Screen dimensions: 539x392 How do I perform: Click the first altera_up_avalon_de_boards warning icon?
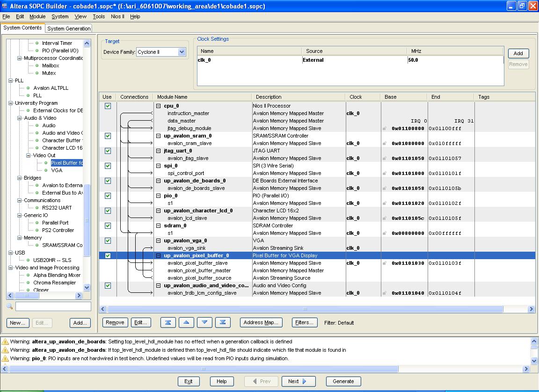(5, 342)
